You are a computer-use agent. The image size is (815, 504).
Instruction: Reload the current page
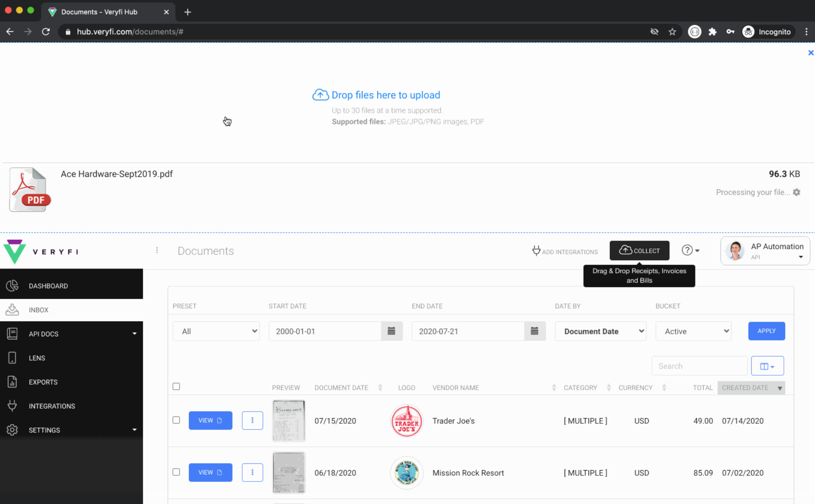tap(46, 31)
